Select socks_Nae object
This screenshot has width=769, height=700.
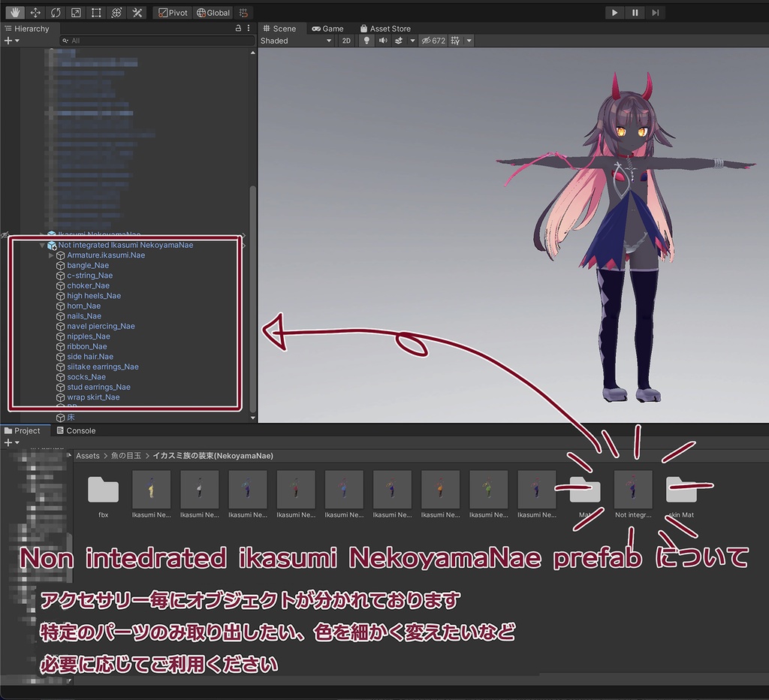tap(86, 377)
